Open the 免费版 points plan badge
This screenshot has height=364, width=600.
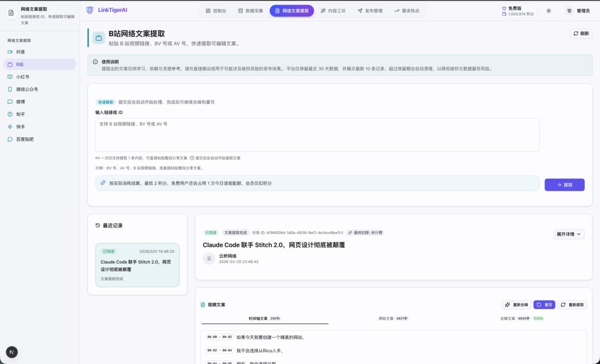coord(518,11)
